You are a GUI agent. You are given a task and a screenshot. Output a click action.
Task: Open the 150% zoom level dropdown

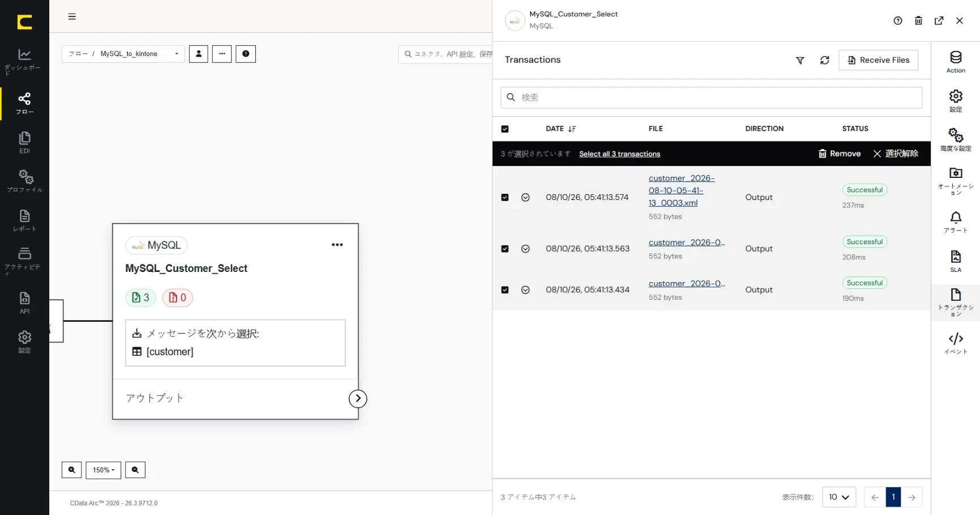click(x=103, y=470)
